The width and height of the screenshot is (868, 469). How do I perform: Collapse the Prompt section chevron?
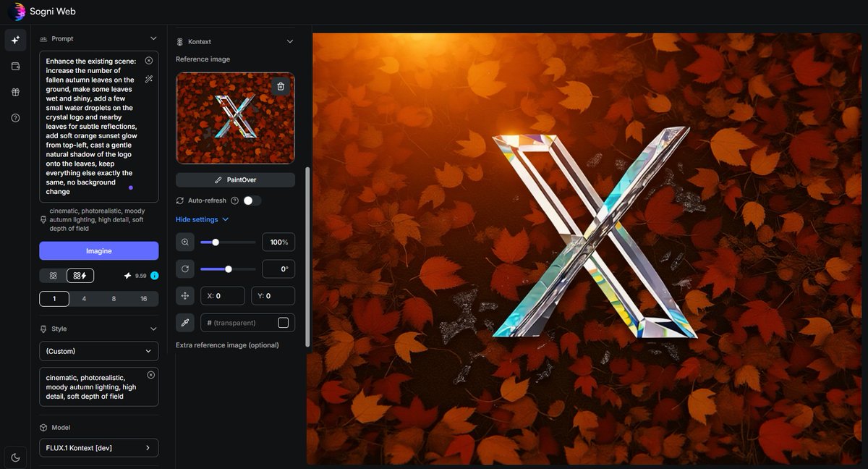coord(153,38)
